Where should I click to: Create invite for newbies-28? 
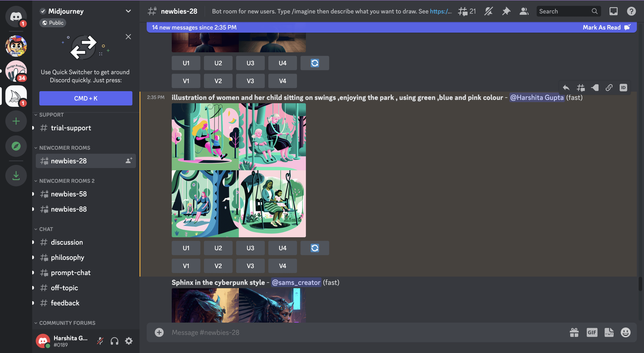[129, 161]
